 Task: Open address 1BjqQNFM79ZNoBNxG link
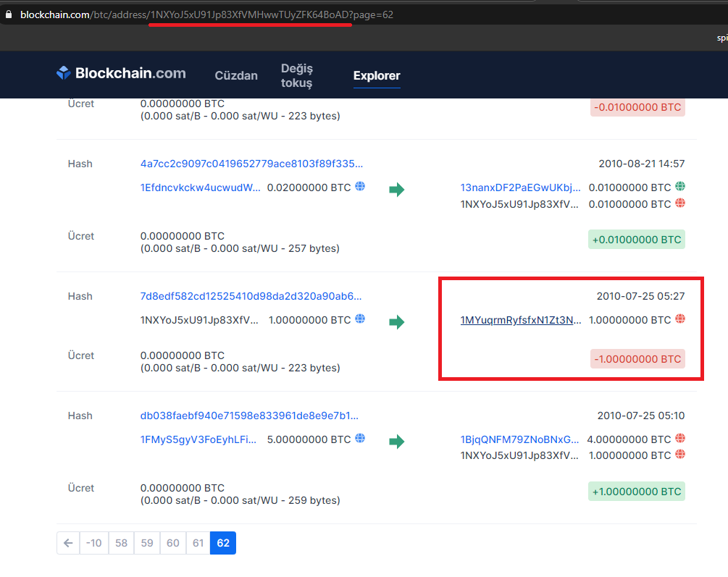(519, 439)
